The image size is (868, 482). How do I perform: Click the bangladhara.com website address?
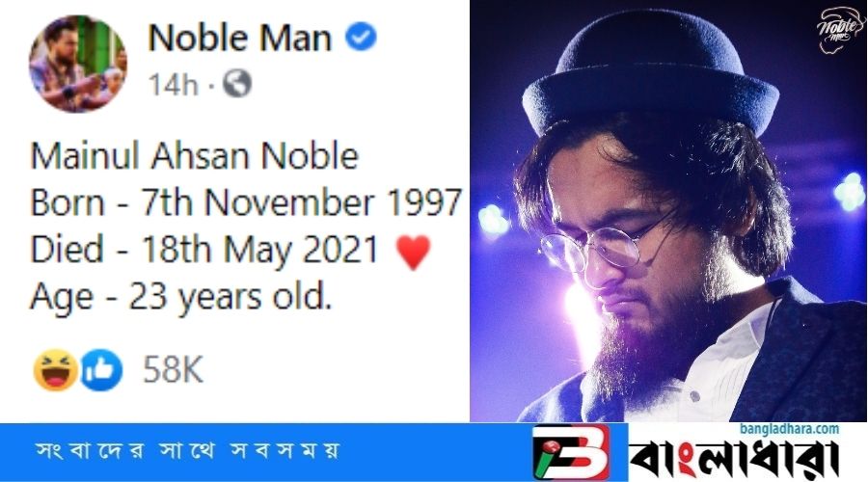789,429
